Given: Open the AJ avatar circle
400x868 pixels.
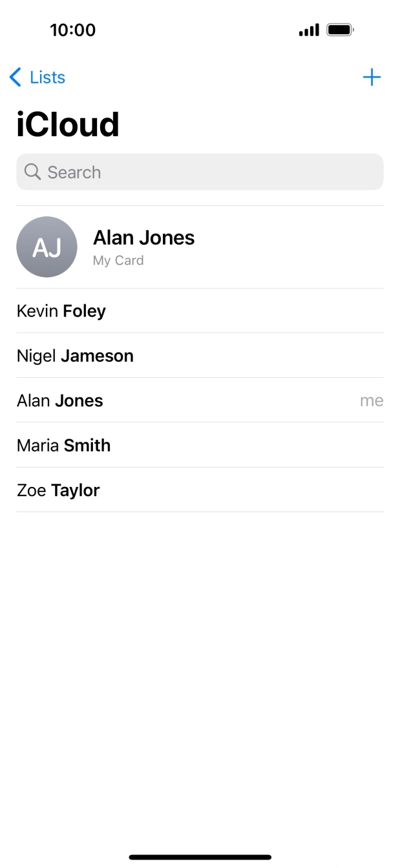Looking at the screenshot, I should point(47,247).
